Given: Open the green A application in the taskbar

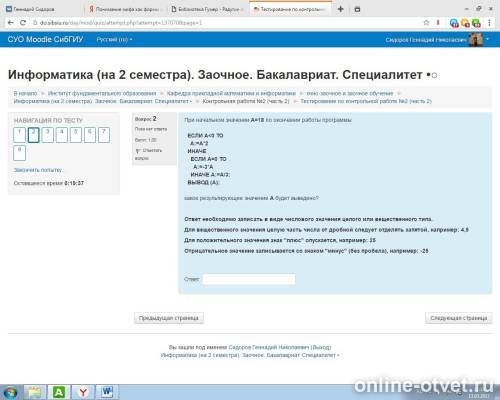Looking at the screenshot, I should 59,392.
